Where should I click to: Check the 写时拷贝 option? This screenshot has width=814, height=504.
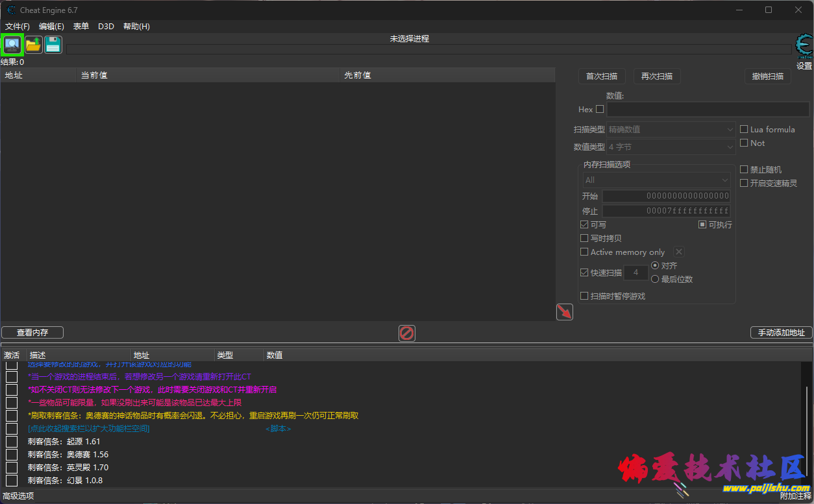point(584,238)
